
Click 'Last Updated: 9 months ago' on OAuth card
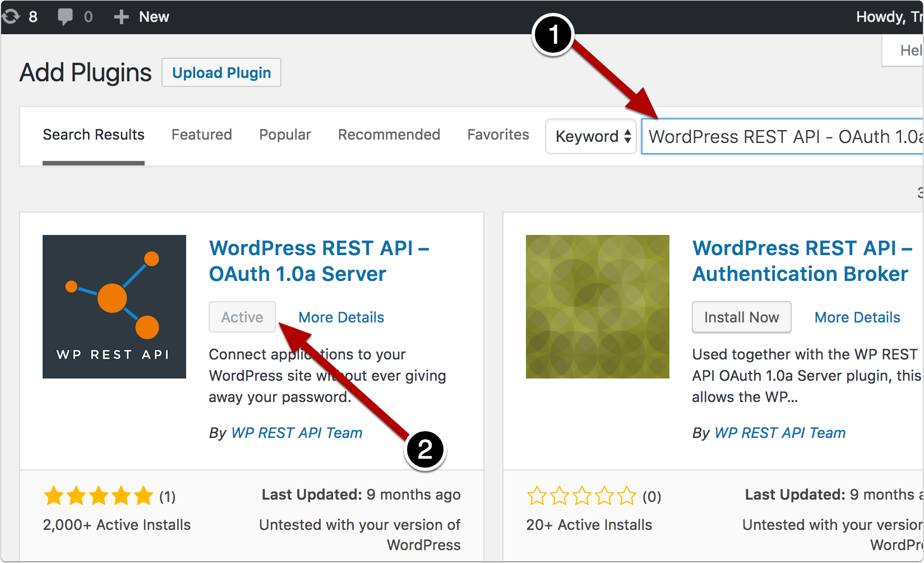click(x=361, y=495)
